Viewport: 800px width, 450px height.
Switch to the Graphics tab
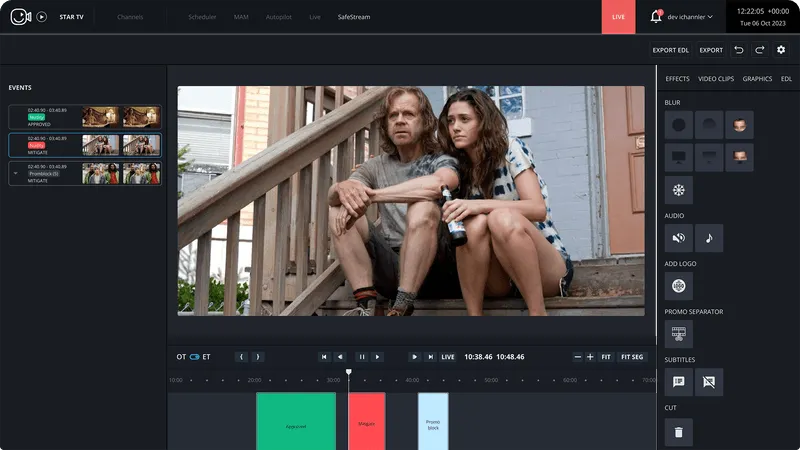pos(757,79)
